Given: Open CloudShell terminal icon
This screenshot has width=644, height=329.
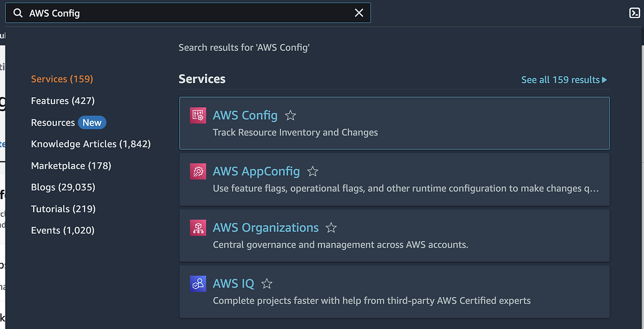Looking at the screenshot, I should pos(634,13).
